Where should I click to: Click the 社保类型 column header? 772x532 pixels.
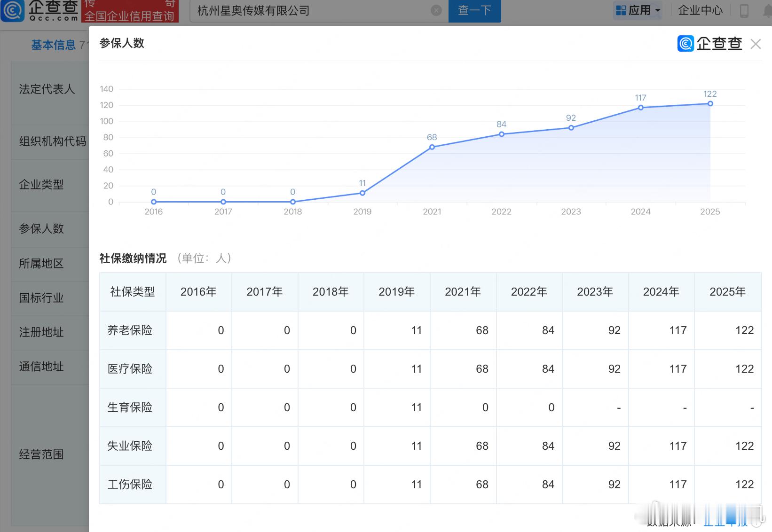pos(133,292)
